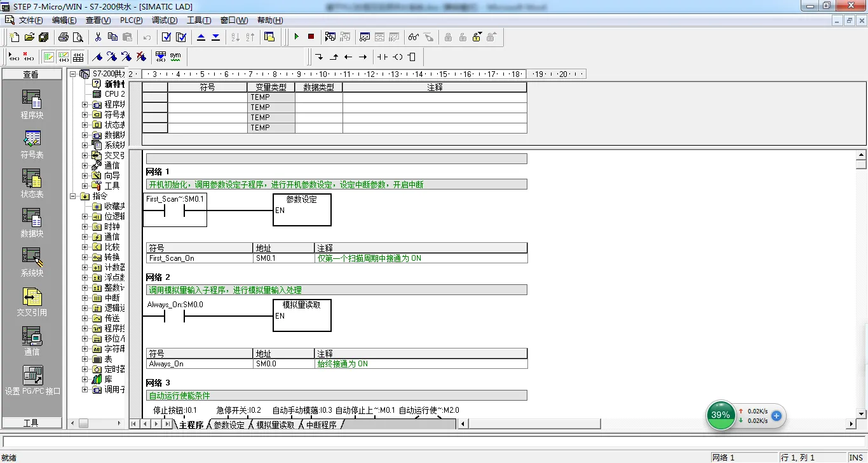Open the 调试(D) menu
The height and width of the screenshot is (463, 868).
coord(165,20)
